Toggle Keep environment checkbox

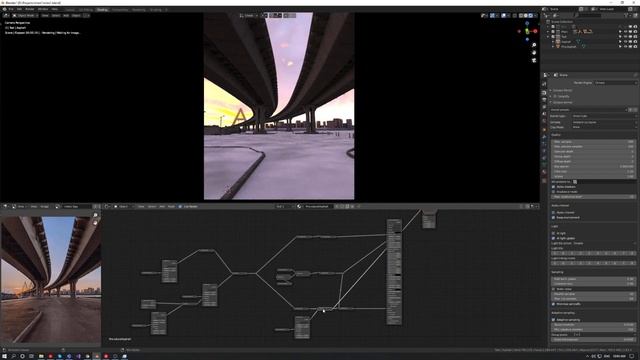[553, 217]
